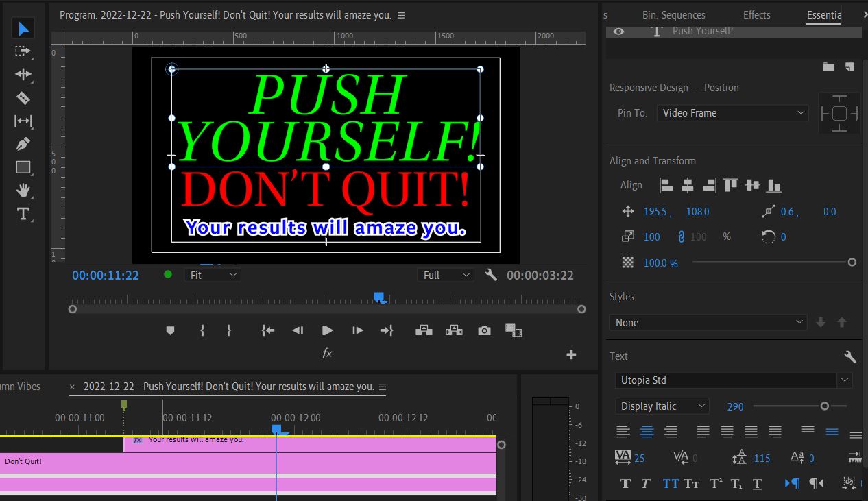This screenshot has width=868, height=501.
Task: Select the Hand tool
Action: point(23,191)
